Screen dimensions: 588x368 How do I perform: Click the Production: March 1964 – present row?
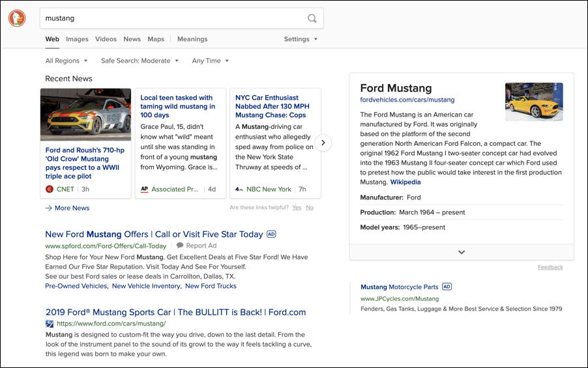coord(462,212)
